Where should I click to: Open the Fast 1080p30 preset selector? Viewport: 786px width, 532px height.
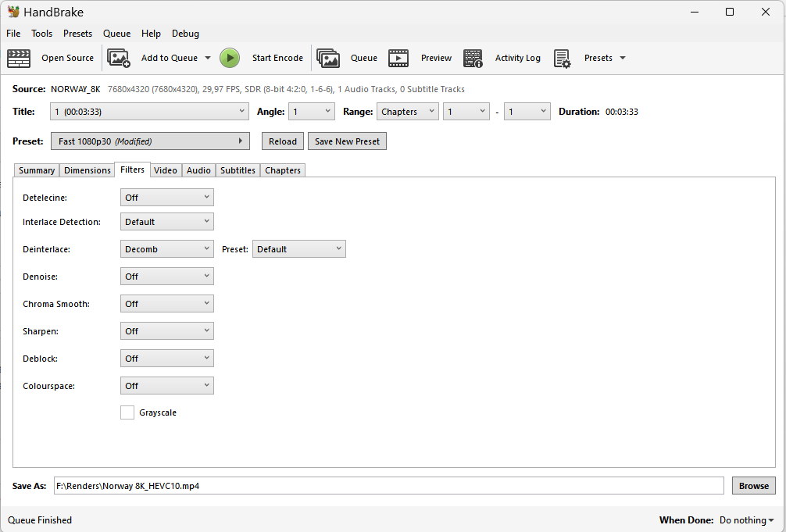click(150, 141)
